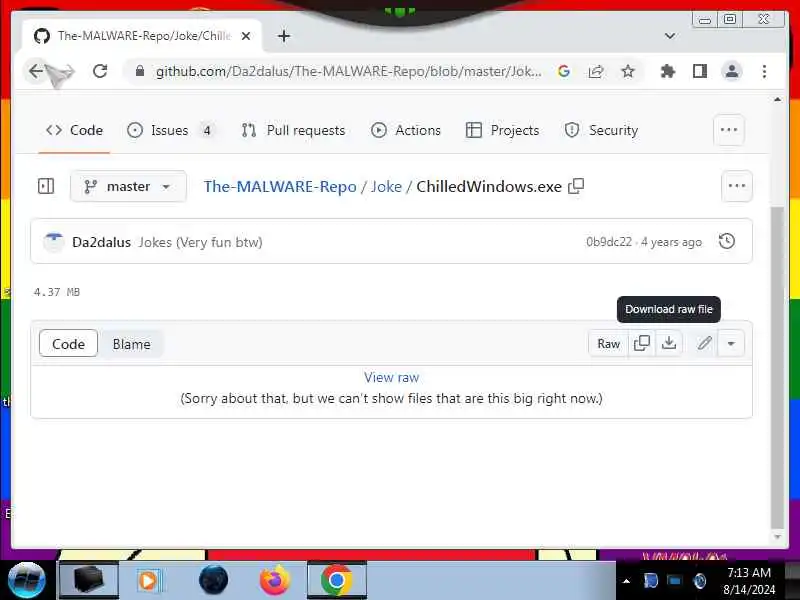
Task: Download the raw file
Action: (668, 343)
